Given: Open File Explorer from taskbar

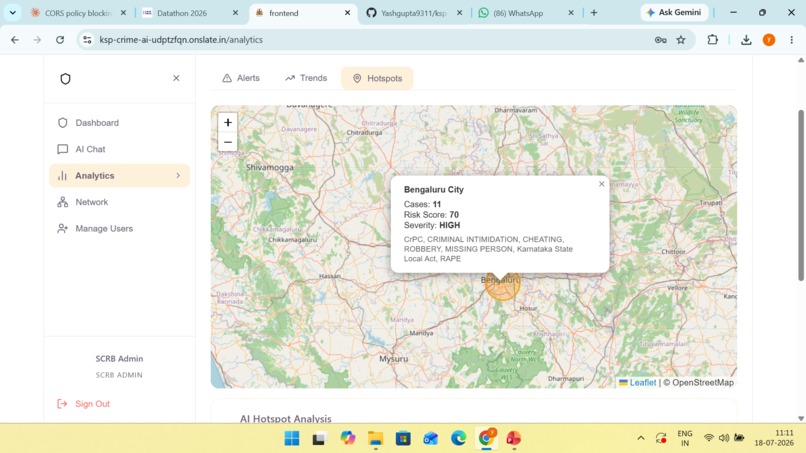Looking at the screenshot, I should [375, 438].
